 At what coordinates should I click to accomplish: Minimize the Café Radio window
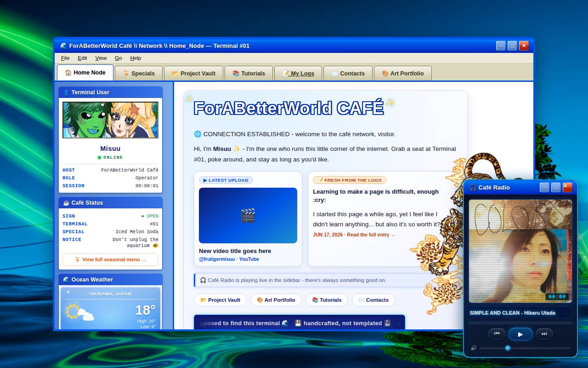[x=544, y=187]
